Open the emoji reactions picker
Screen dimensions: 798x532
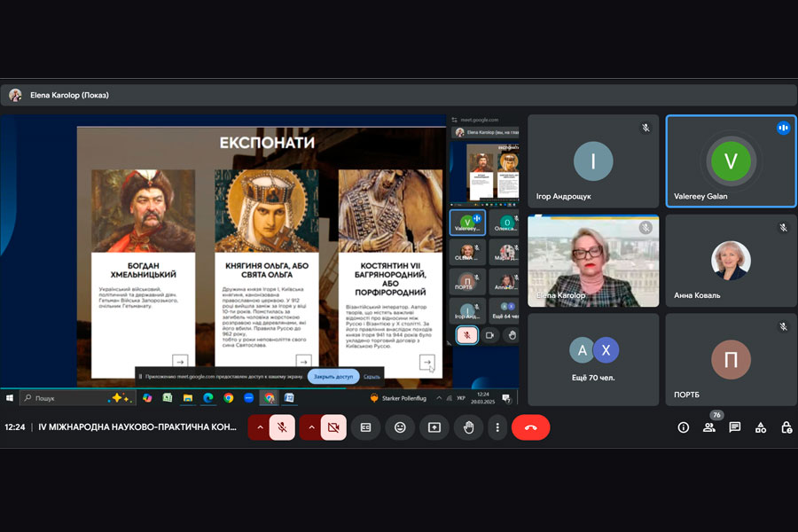[400, 427]
